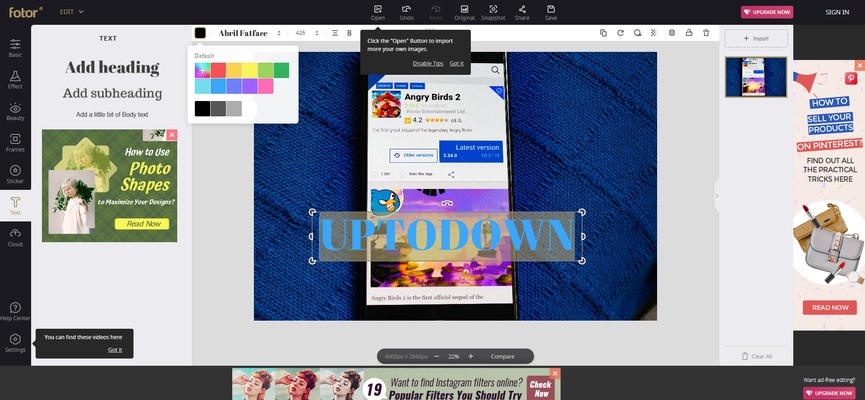This screenshot has height=400, width=865.
Task: Select the dark gray color swatch
Action: click(218, 109)
